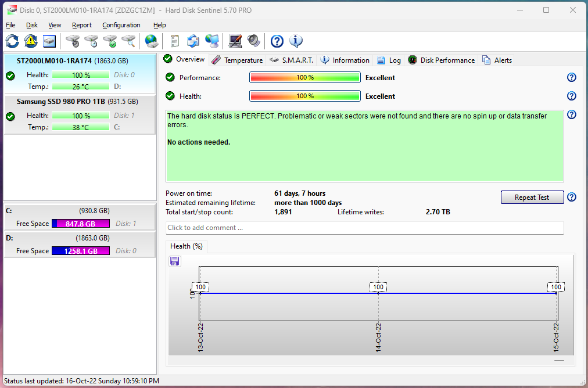Open the Configuration menu
This screenshot has width=588, height=388.
pos(121,25)
